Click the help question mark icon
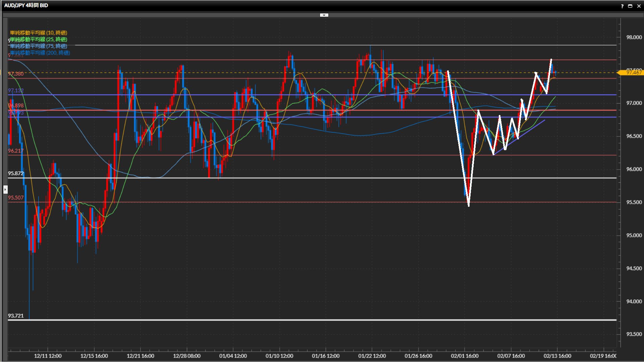 point(622,6)
